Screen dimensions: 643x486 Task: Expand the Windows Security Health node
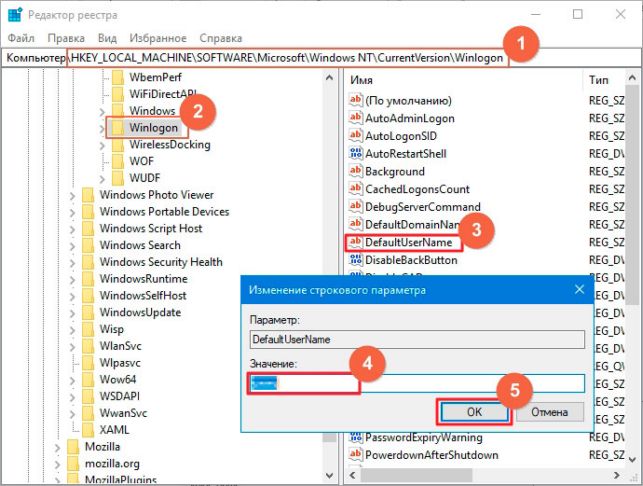point(72,263)
